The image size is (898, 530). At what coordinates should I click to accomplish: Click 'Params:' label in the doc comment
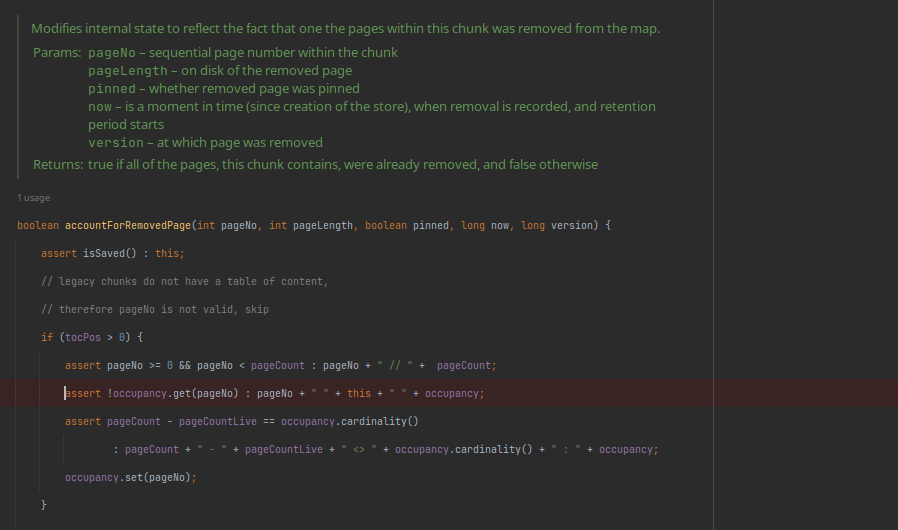tap(57, 53)
